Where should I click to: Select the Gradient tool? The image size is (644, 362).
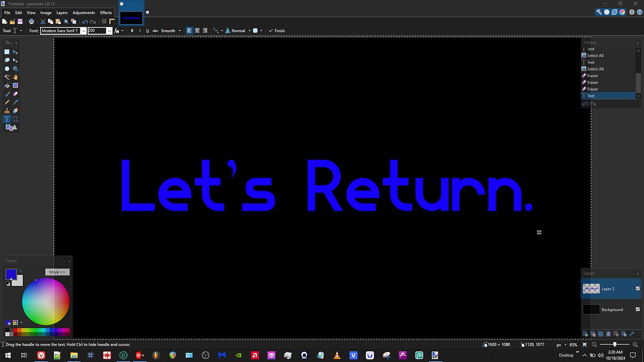[x=16, y=85]
